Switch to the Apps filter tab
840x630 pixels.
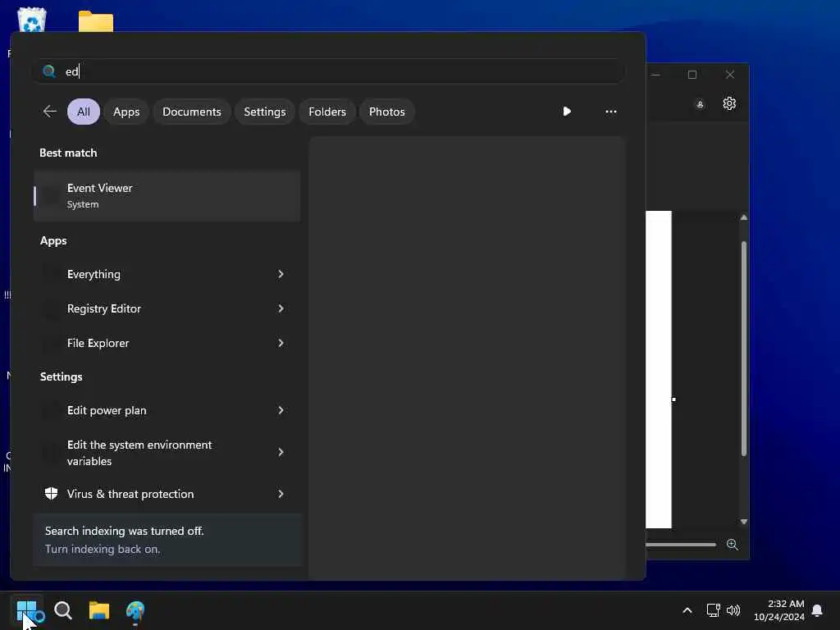[126, 112]
